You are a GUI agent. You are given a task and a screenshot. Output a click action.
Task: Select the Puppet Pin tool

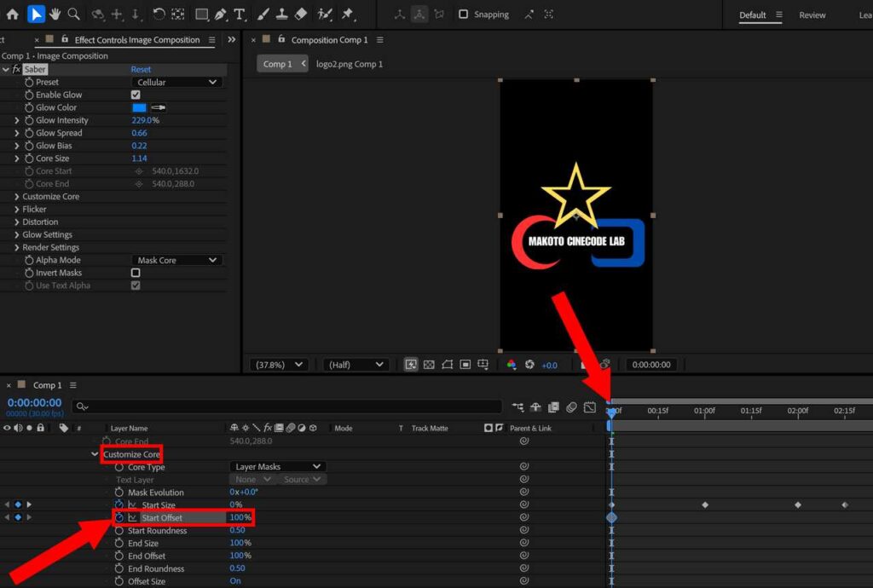point(349,14)
